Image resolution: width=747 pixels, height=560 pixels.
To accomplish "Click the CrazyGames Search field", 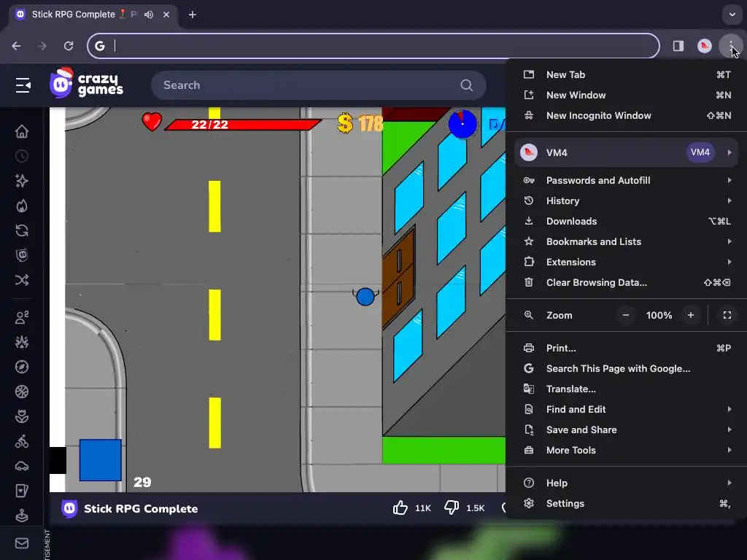I will pyautogui.click(x=319, y=85).
